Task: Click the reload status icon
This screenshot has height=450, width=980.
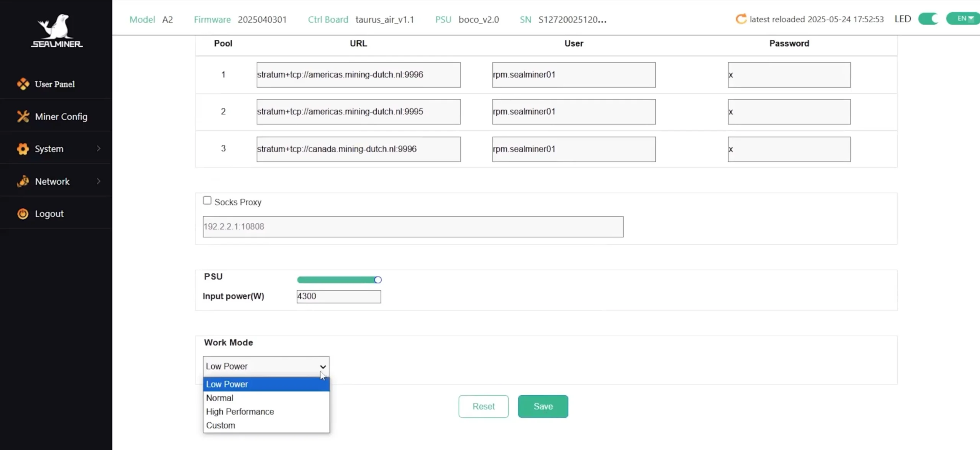Action: (741, 18)
